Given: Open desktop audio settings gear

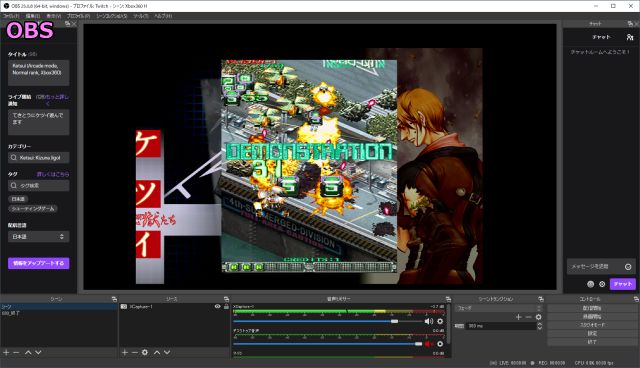Looking at the screenshot, I should tap(440, 344).
